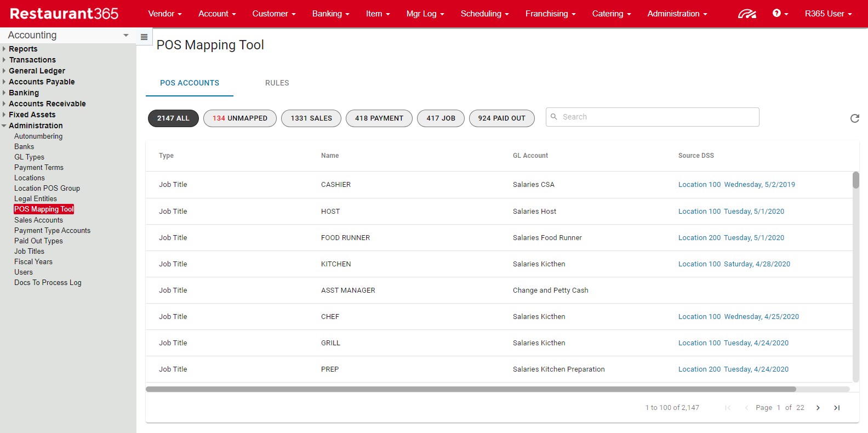Viewport: 868px width, 433px height.
Task: Open Job Titles in sidebar
Action: click(x=29, y=252)
